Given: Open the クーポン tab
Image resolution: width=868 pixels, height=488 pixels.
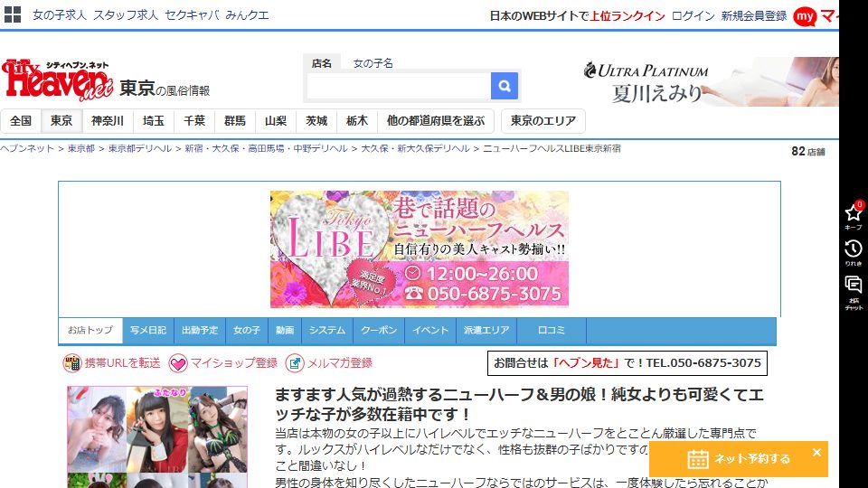Looking at the screenshot, I should coord(379,331).
